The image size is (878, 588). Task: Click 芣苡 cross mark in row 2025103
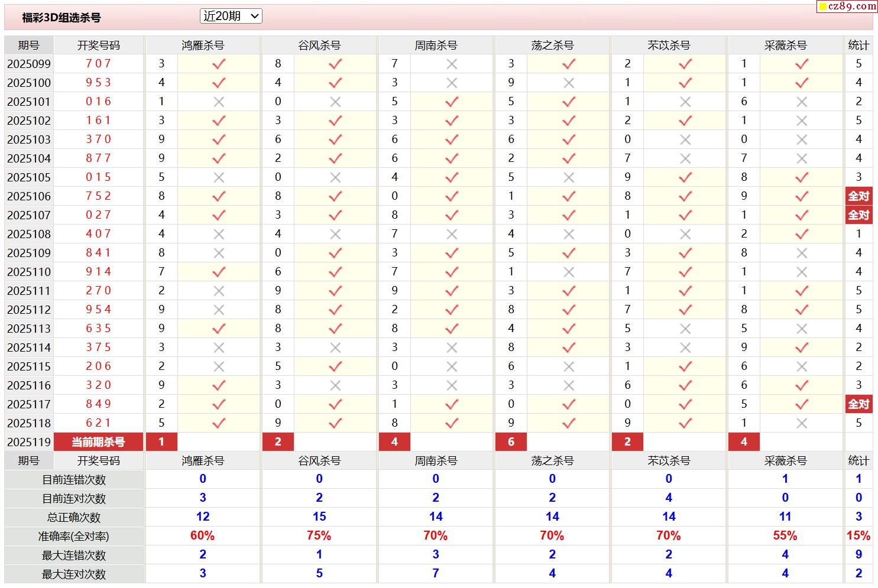click(685, 139)
